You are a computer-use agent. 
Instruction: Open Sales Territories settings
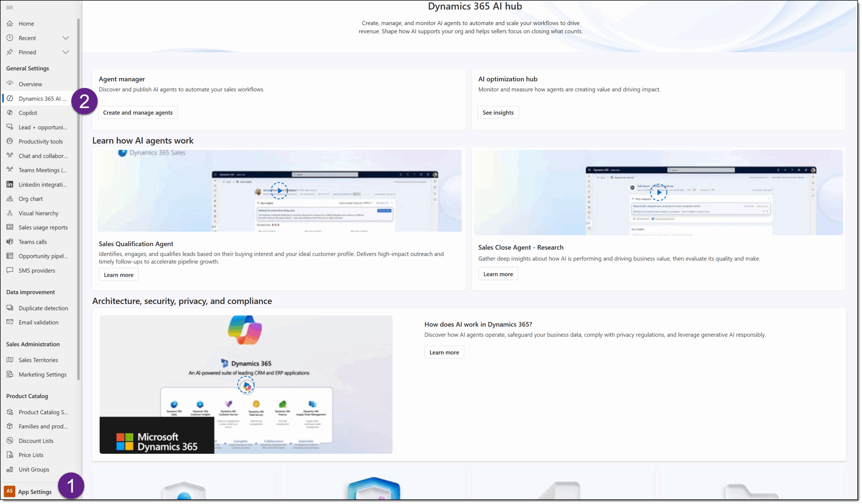(38, 360)
